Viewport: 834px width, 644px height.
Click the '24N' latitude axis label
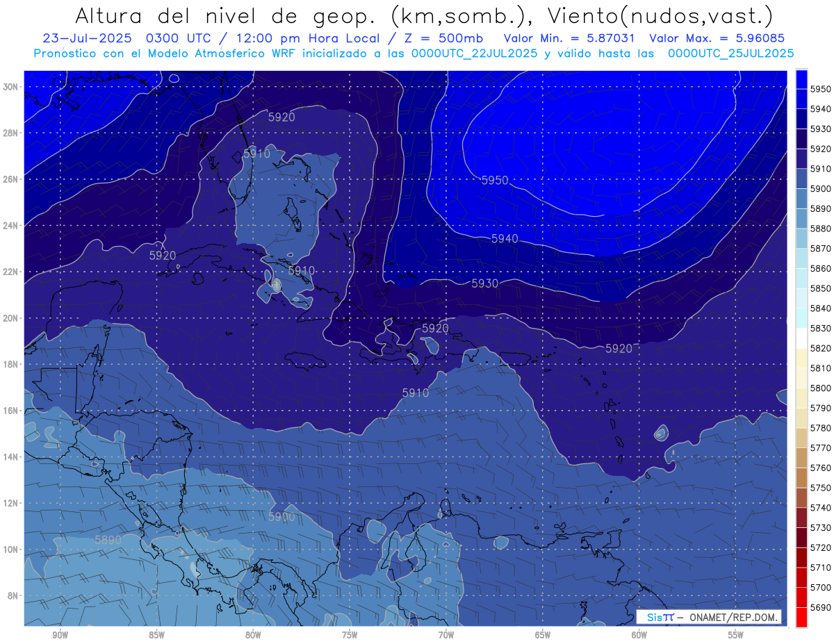pos(12,226)
